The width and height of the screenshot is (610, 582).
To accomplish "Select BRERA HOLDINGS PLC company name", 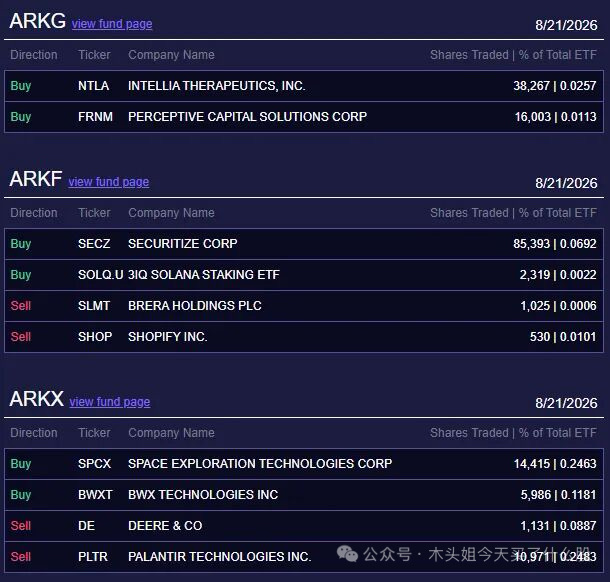I will (x=195, y=306).
